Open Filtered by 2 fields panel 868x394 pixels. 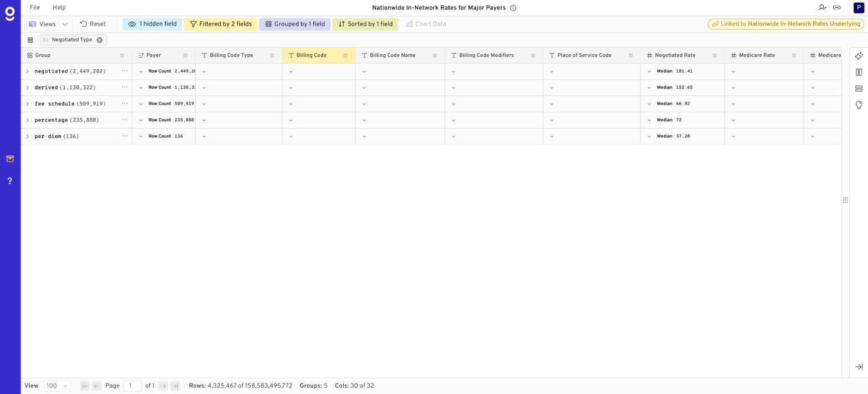(x=220, y=24)
